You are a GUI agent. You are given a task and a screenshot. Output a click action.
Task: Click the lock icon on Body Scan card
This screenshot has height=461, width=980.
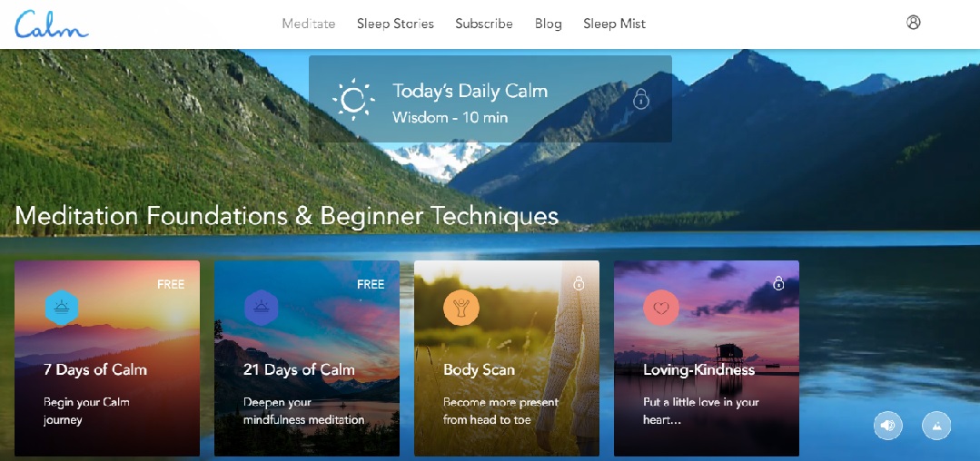579,284
